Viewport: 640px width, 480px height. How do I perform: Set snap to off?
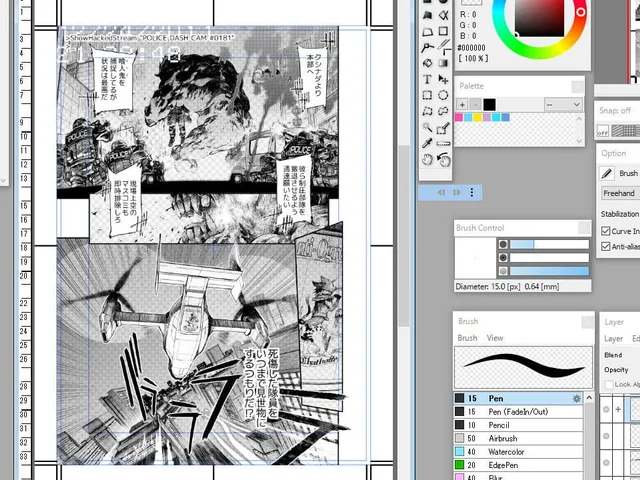point(602,131)
